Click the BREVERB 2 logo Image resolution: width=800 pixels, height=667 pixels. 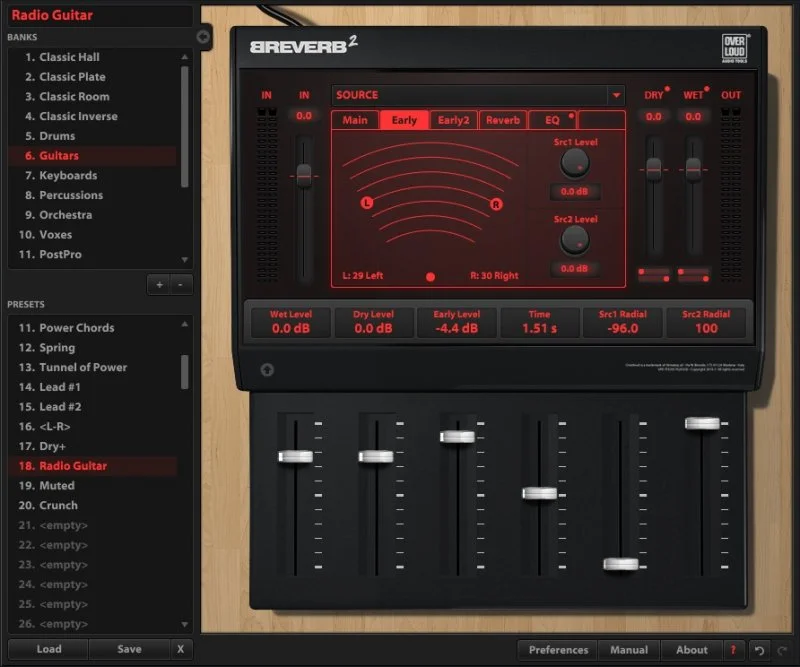pyautogui.click(x=304, y=45)
